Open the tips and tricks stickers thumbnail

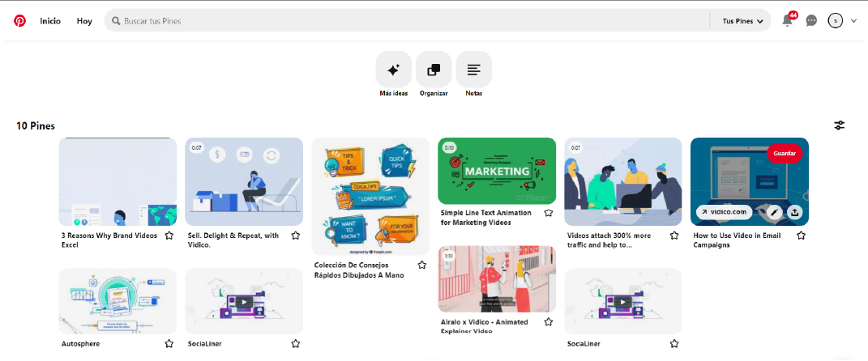click(x=370, y=196)
